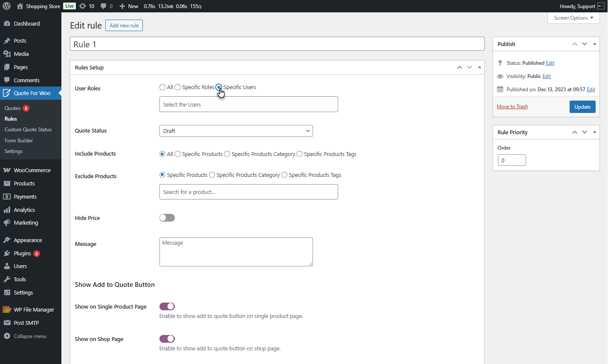The width and height of the screenshot is (608, 364).
Task: Toggle the Hide Price switch
Action: click(167, 218)
